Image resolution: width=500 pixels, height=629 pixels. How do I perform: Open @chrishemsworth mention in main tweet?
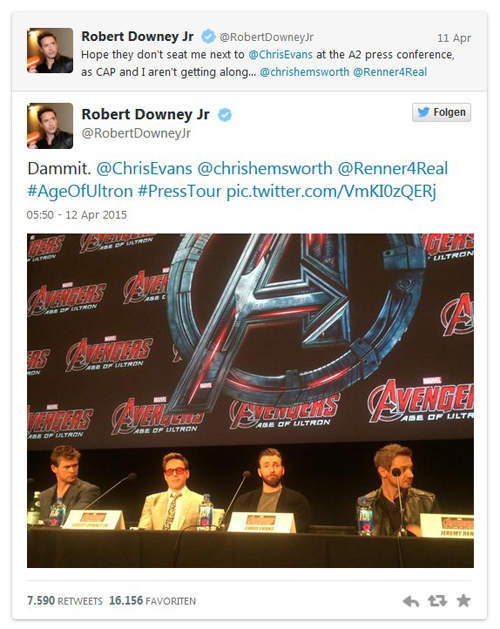click(x=265, y=168)
